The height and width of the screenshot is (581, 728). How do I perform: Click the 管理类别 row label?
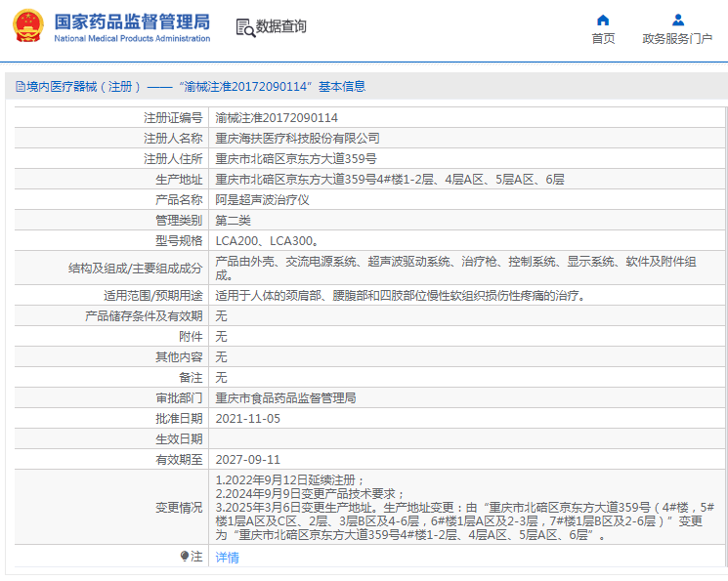coord(179,221)
